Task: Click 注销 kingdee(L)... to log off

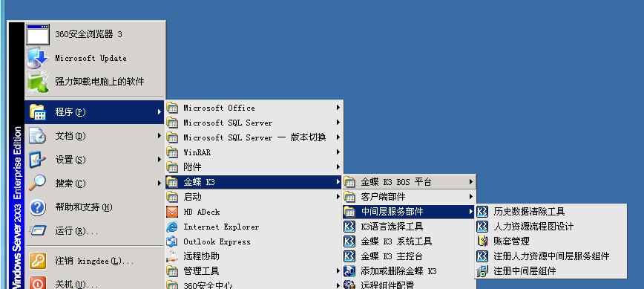Action: coord(95,261)
